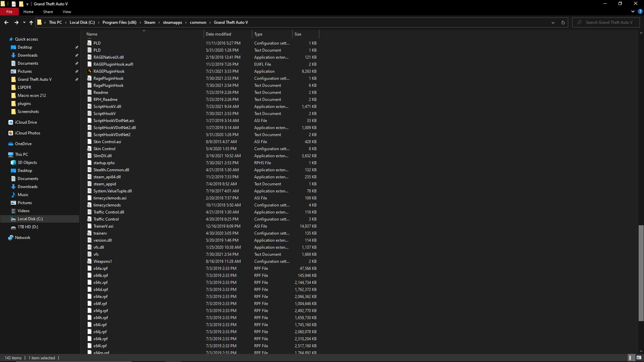Open the address bar history dropdown
Image resolution: width=644 pixels, height=362 pixels.
[553, 22]
